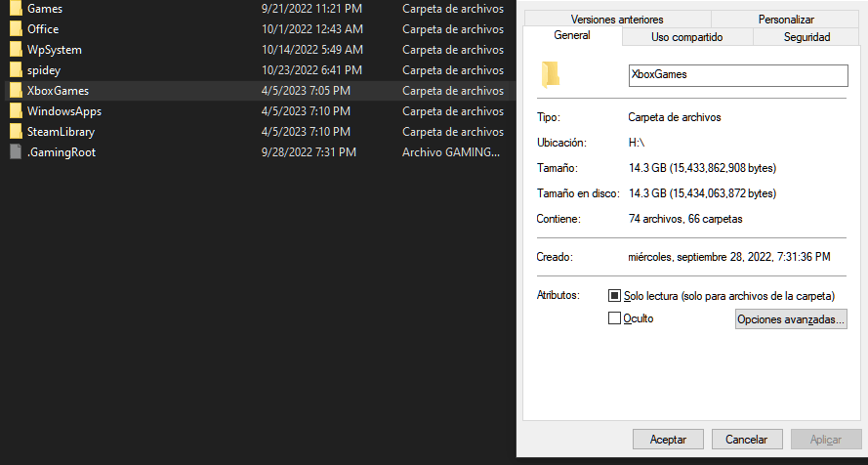This screenshot has height=465, width=868.
Task: Select the .GamingRoot file name
Action: click(62, 152)
